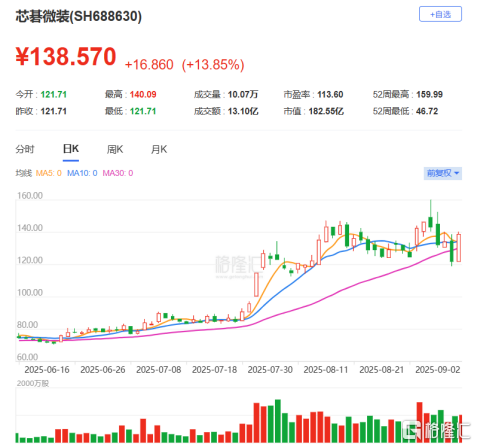
Task: Click the large red candlestick near 100.00
Action: (256, 284)
